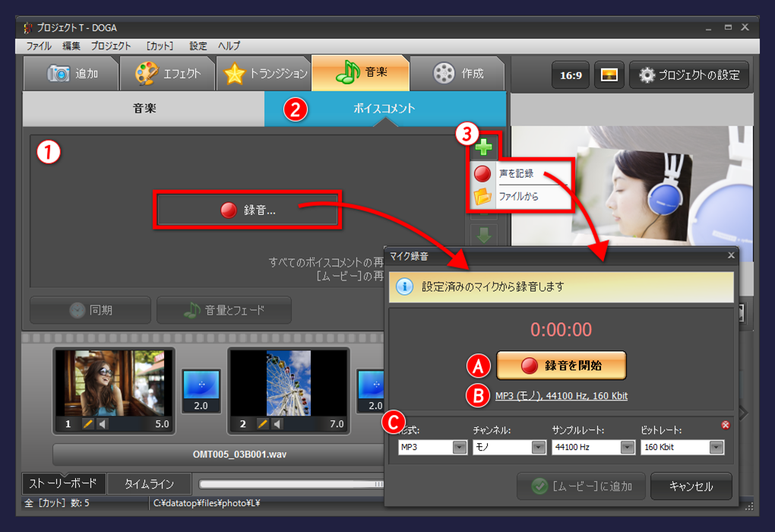Click the green plus to add voice comment
The image size is (775, 532).
click(484, 147)
